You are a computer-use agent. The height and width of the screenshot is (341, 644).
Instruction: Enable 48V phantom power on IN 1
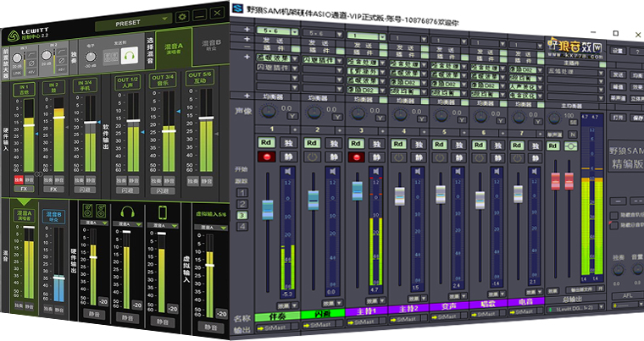31,72
